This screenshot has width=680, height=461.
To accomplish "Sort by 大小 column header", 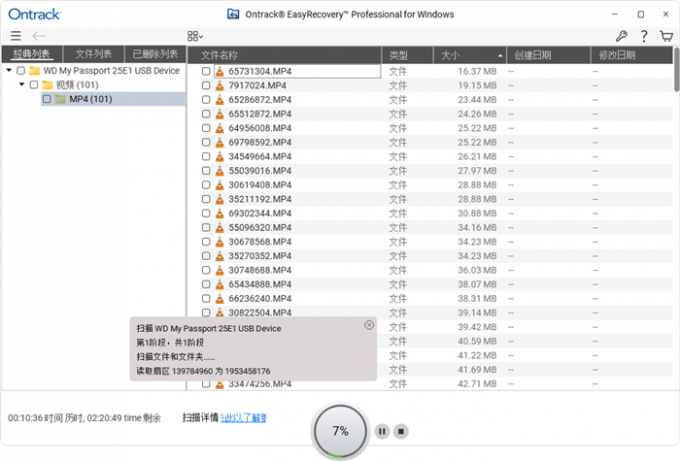I will [470, 55].
